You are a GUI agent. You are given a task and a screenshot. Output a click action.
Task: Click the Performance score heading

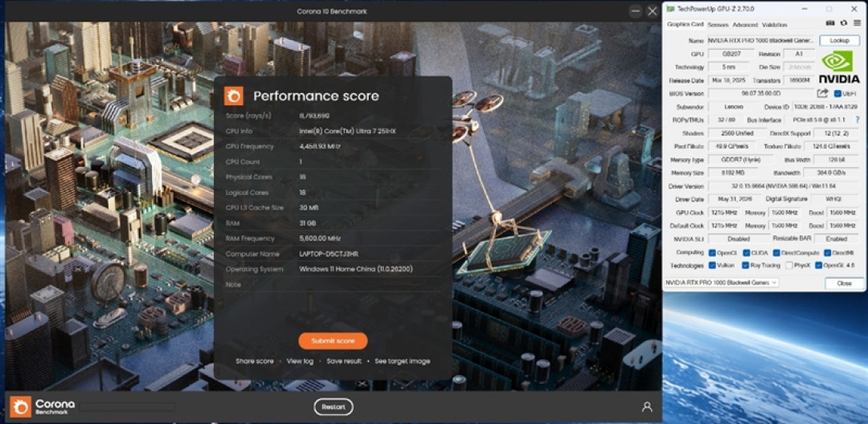(316, 96)
